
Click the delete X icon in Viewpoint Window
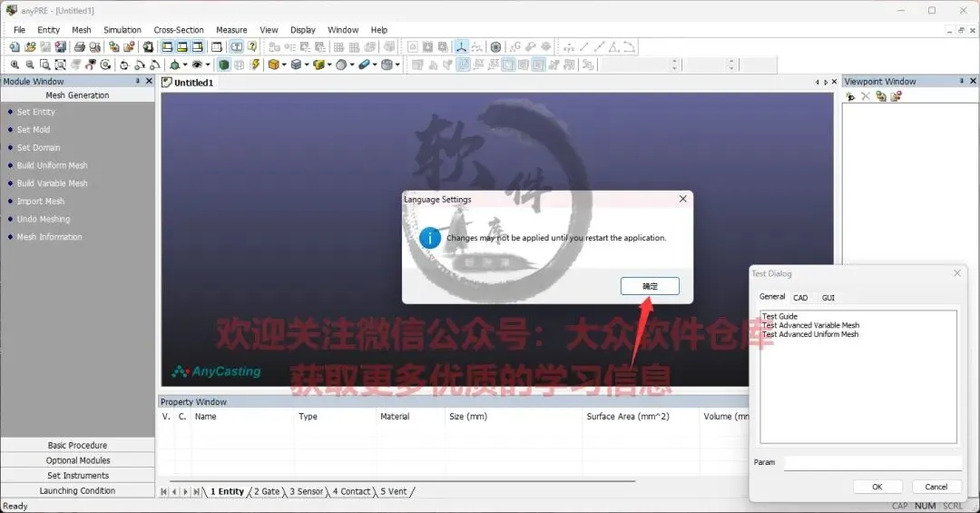tap(866, 96)
